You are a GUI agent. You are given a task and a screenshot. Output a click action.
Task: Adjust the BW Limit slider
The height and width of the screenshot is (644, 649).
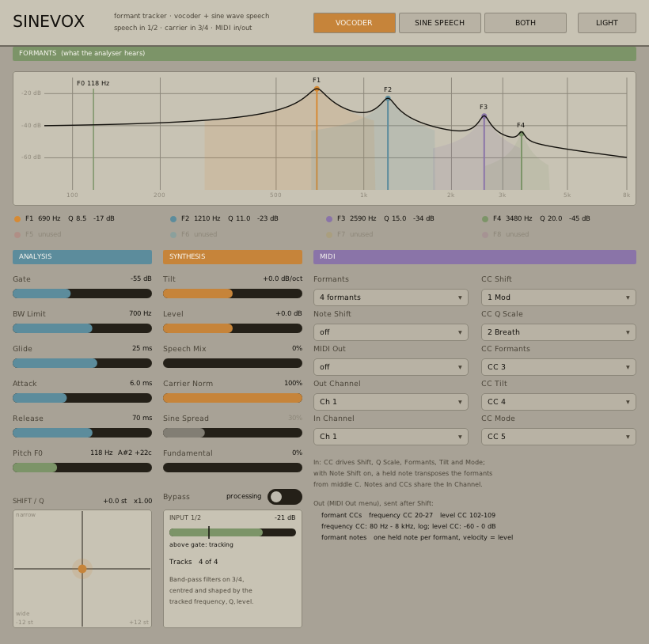pyautogui.click(x=82, y=328)
